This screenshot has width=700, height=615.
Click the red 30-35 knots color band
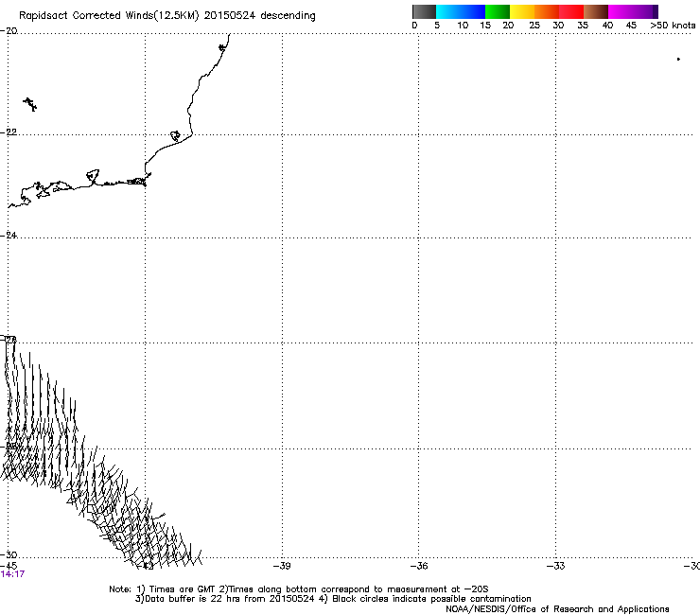[571, 11]
